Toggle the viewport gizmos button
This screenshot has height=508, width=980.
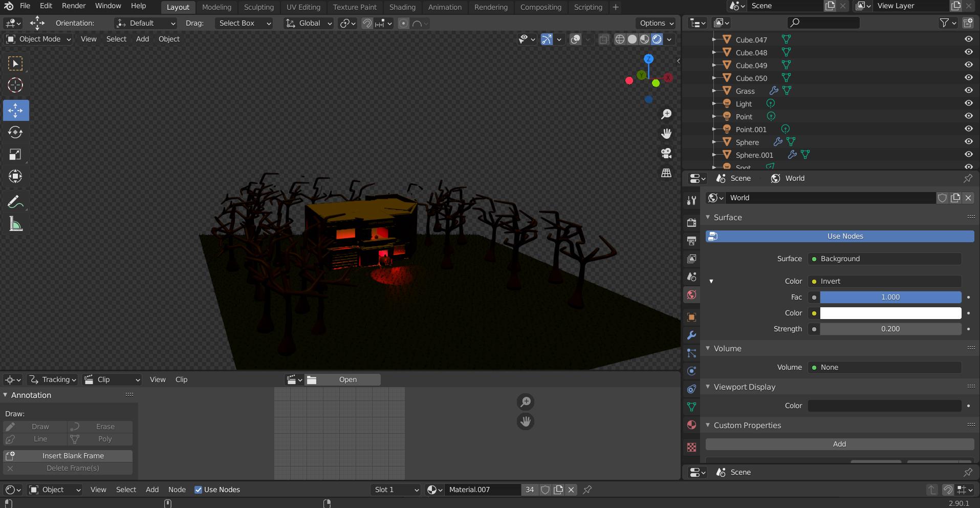coord(547,39)
